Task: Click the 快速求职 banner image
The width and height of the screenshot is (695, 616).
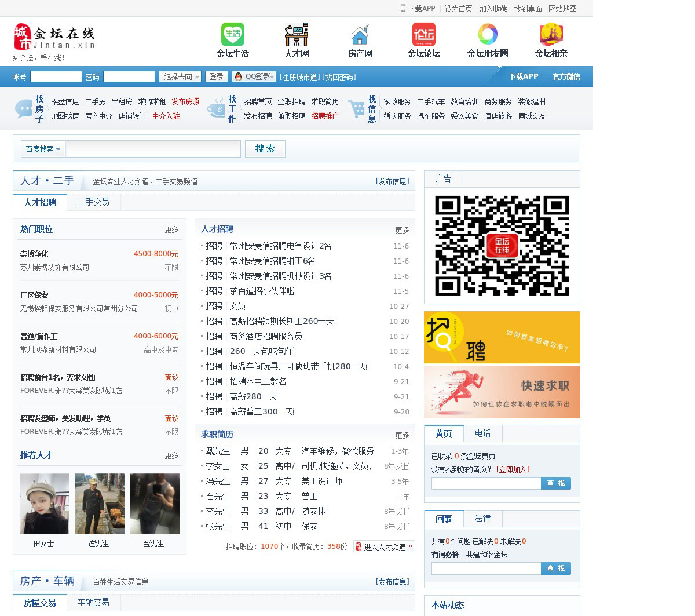Action: (x=502, y=392)
